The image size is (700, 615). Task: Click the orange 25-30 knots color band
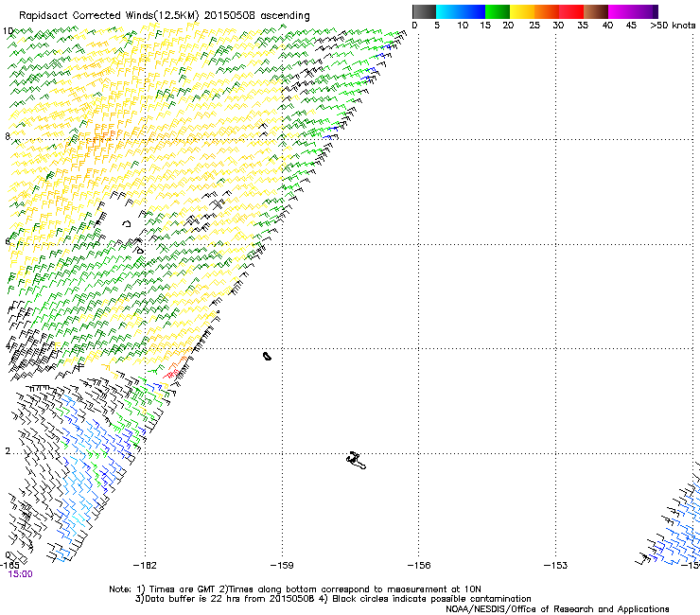[547, 11]
